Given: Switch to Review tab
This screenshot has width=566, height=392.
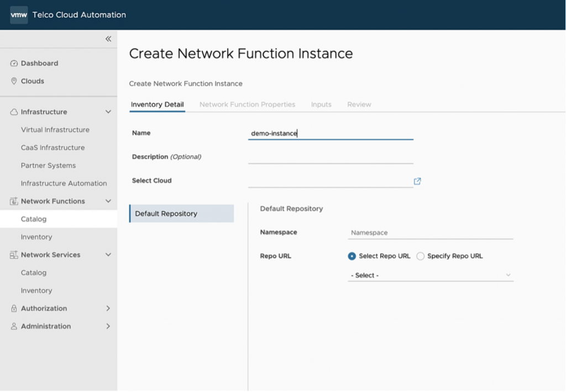Looking at the screenshot, I should (x=359, y=104).
